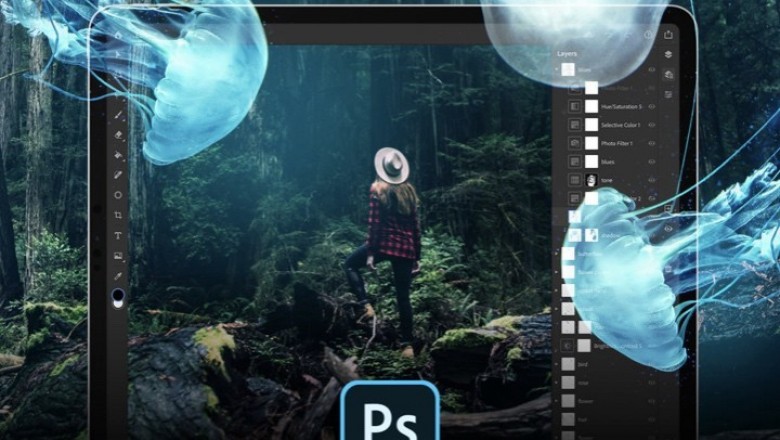780x440 pixels.
Task: Select the Place Image tool
Action: click(x=118, y=256)
